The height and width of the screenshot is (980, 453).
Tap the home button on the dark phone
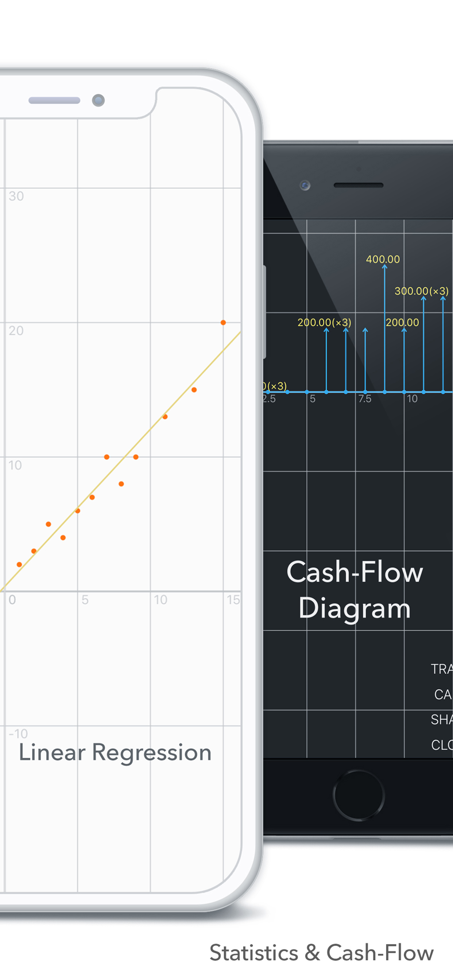click(359, 795)
